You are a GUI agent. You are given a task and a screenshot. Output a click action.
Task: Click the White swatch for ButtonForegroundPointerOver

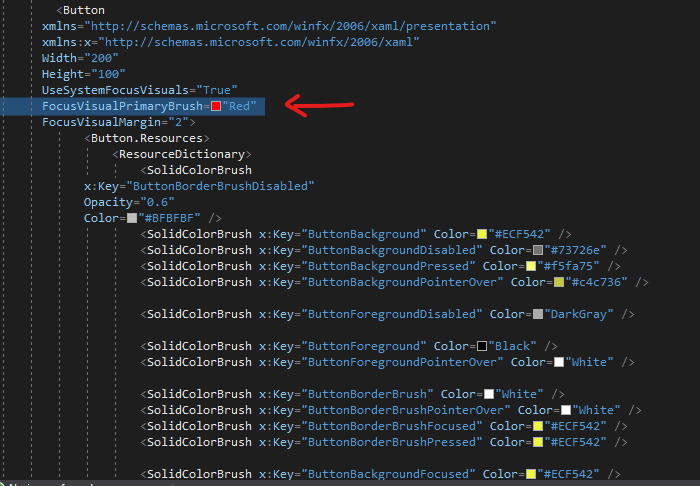tap(558, 362)
